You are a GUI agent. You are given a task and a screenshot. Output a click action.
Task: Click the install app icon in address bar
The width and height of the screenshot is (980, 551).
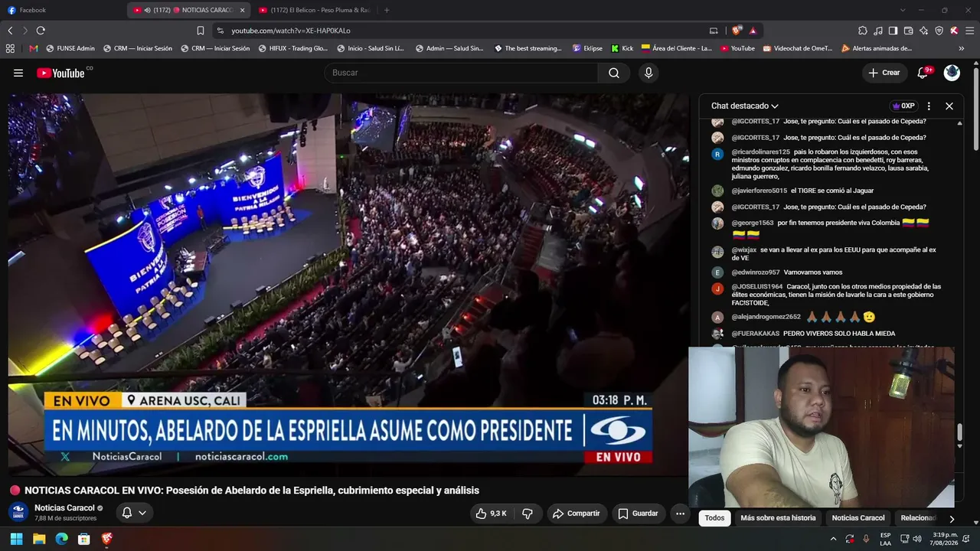pyautogui.click(x=714, y=31)
